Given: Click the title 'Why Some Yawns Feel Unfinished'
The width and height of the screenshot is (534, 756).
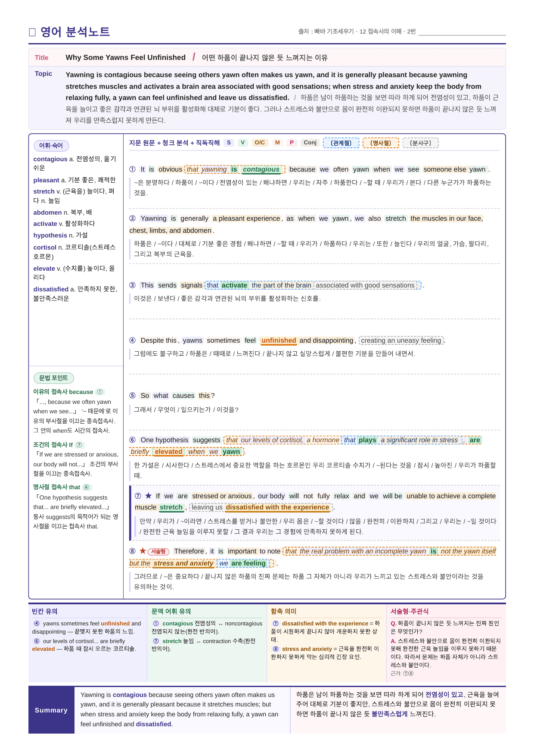Looking at the screenshot, I should click(126, 57).
